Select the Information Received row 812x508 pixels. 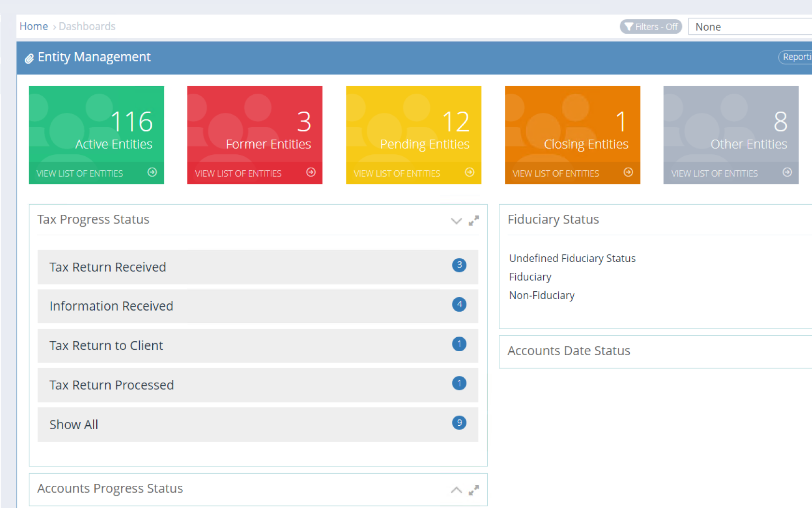pyautogui.click(x=257, y=306)
